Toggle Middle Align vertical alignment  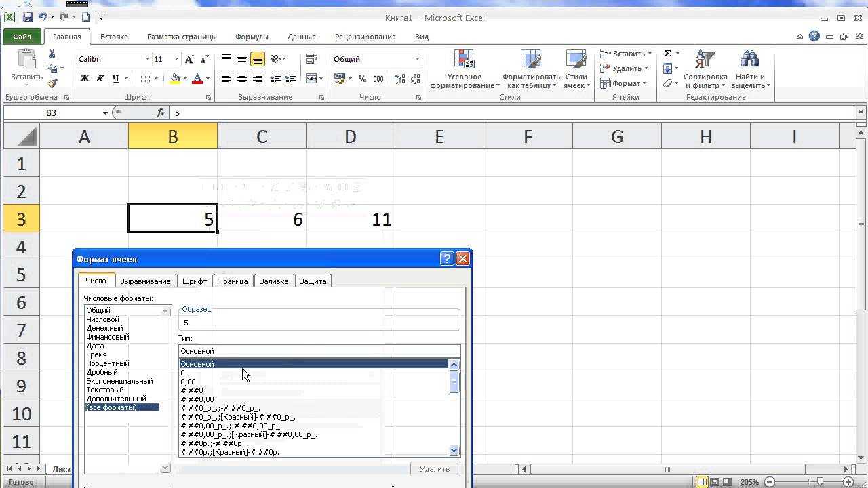(242, 59)
